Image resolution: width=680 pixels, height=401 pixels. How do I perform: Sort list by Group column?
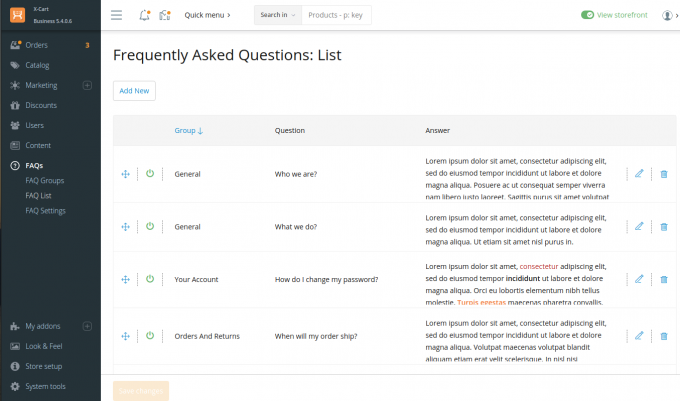[x=188, y=130]
